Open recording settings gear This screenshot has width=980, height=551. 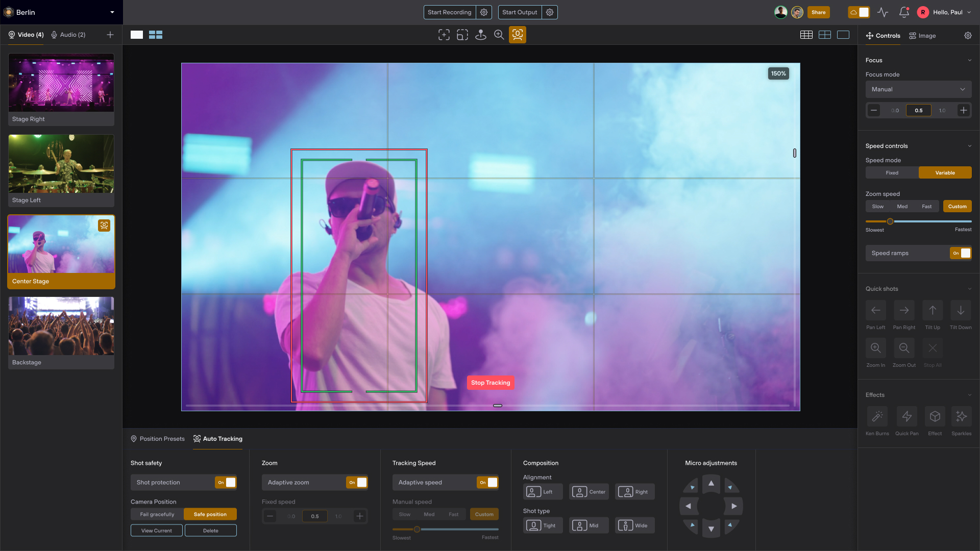point(483,12)
